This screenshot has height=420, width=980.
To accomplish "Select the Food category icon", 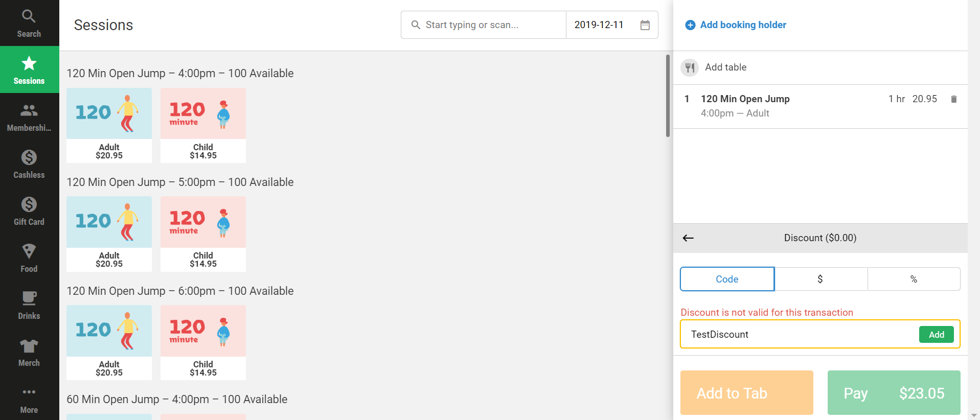I will click(x=29, y=259).
